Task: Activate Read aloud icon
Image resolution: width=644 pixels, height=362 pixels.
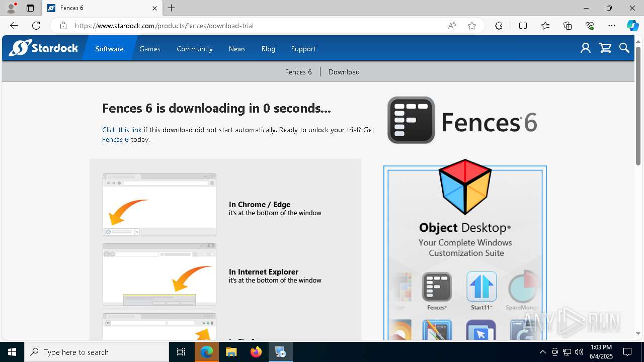Action: click(452, 26)
